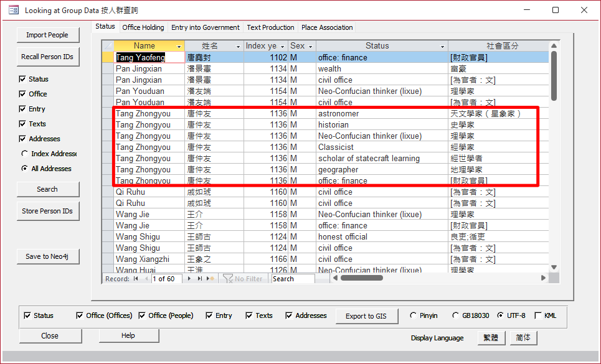This screenshot has height=364, width=601.
Task: Toggle the Texts checkbox in left panel
Action: 22,124
